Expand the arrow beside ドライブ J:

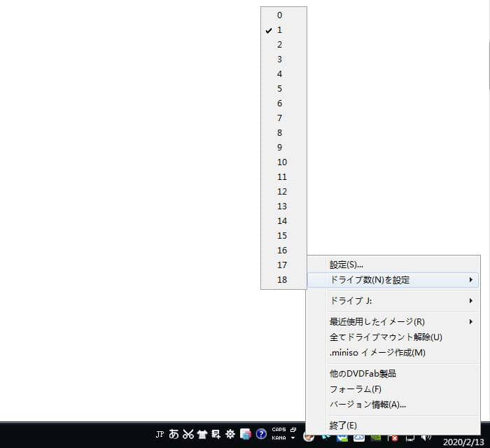tap(471, 301)
